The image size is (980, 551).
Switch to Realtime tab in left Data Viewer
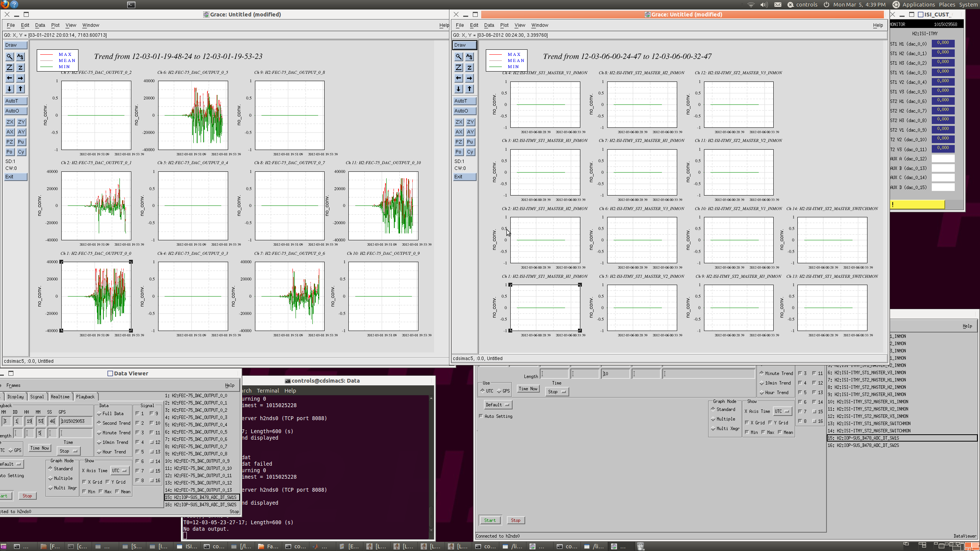tap(60, 397)
